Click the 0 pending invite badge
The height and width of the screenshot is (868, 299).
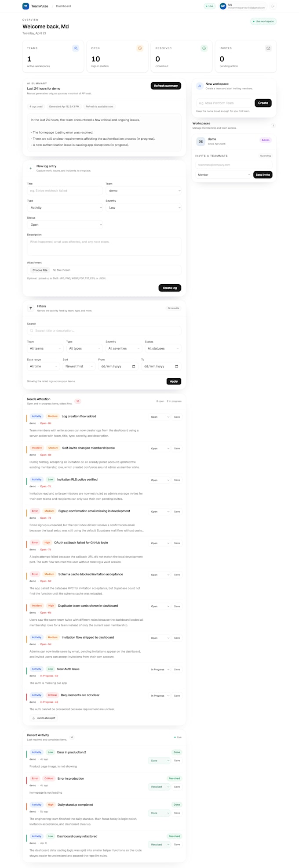(266, 156)
